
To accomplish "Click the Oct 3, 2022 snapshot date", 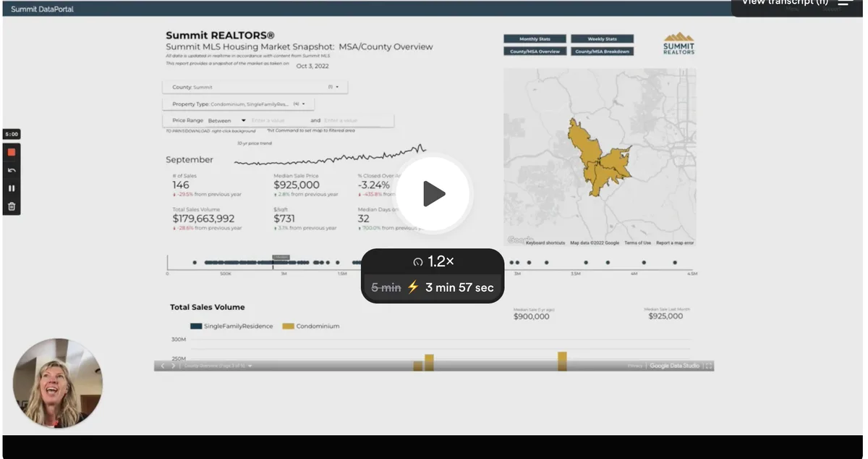I will point(312,66).
